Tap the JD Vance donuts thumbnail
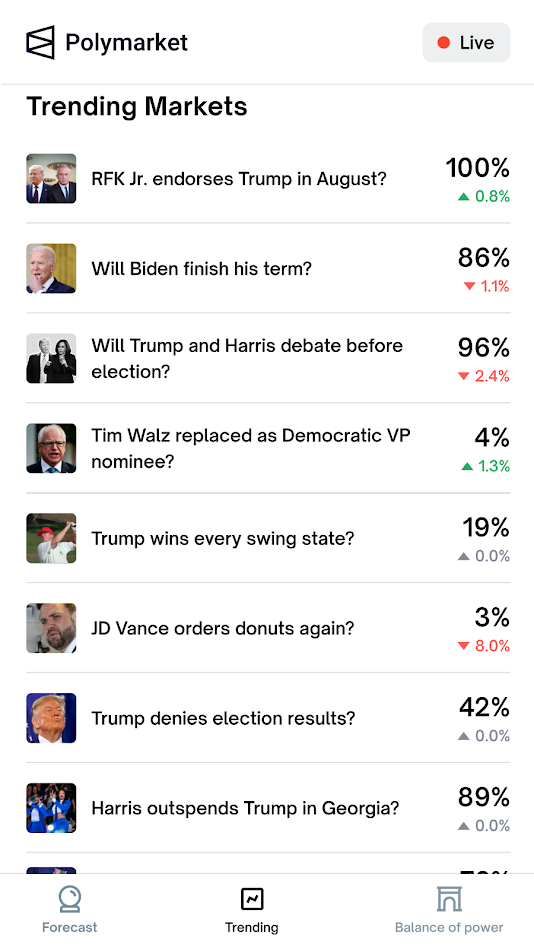The width and height of the screenshot is (534, 950). (x=51, y=628)
